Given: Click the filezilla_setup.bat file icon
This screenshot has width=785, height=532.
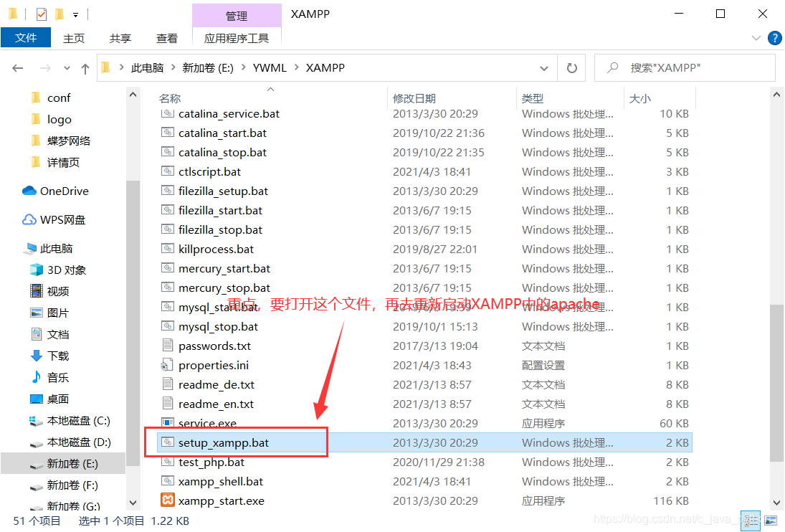Looking at the screenshot, I should pyautogui.click(x=167, y=191).
